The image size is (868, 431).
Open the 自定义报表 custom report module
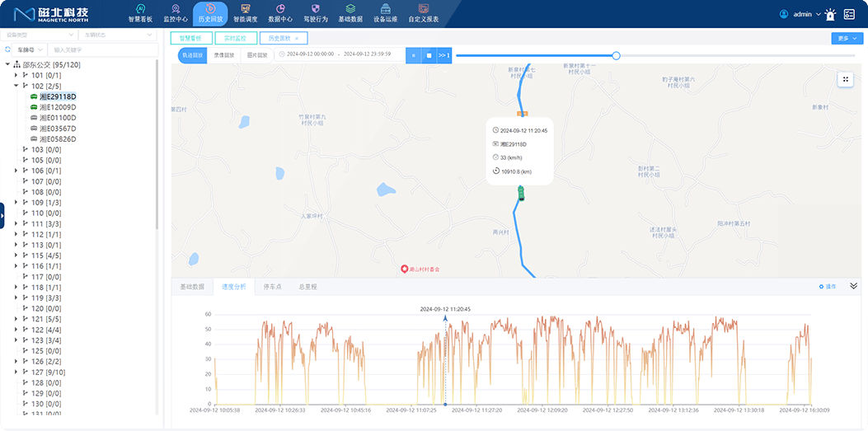[424, 13]
